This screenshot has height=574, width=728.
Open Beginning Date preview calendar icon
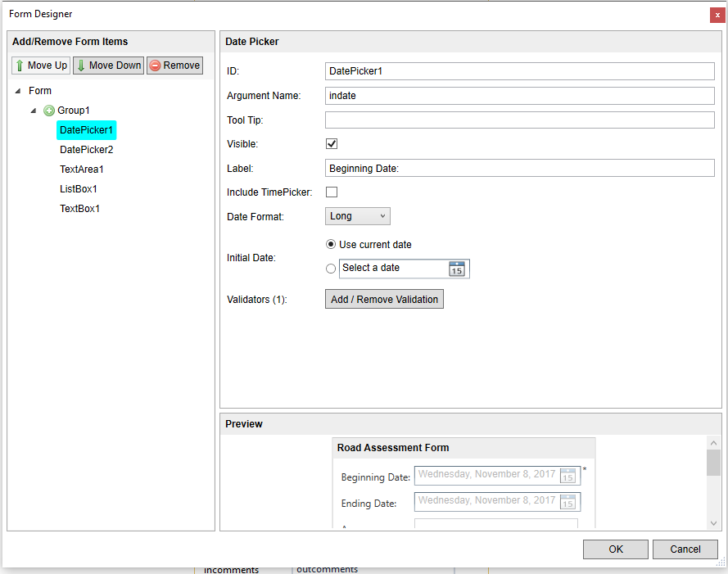coord(567,476)
